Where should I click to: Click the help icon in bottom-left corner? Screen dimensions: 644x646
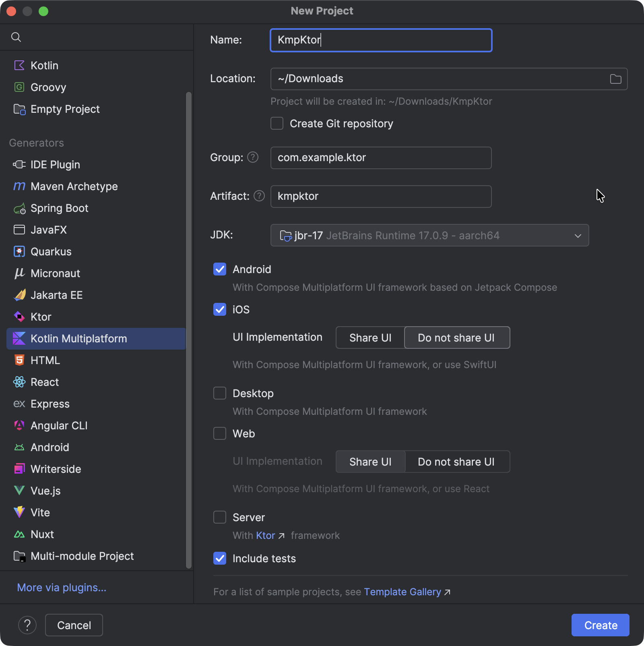27,625
